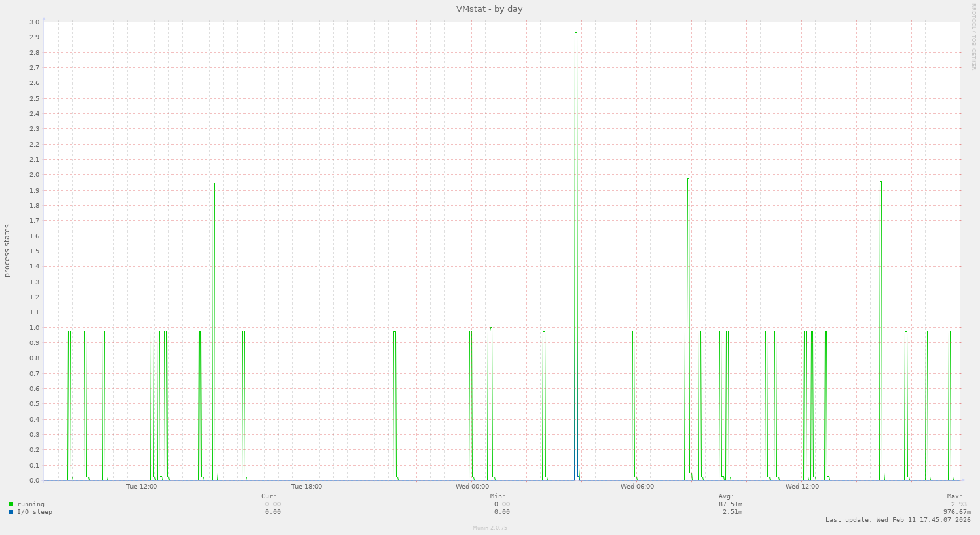Click the 'process states' vertical axis label
The width and height of the screenshot is (980, 535).
[x=7, y=251]
